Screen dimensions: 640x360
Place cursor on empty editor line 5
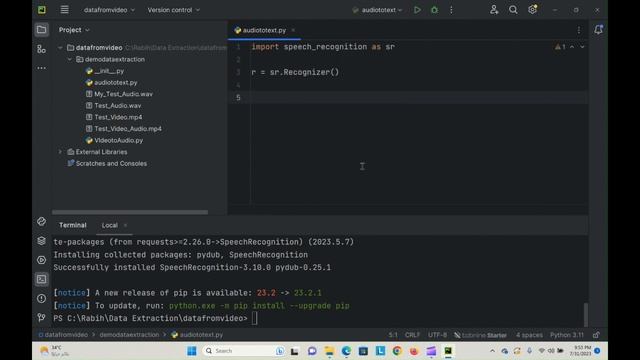(x=419, y=98)
